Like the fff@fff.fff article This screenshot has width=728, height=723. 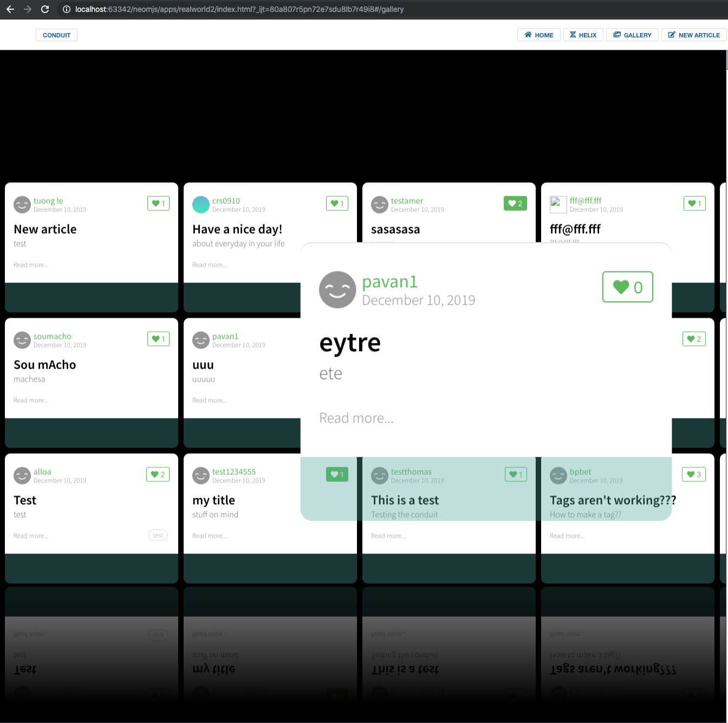[694, 203]
